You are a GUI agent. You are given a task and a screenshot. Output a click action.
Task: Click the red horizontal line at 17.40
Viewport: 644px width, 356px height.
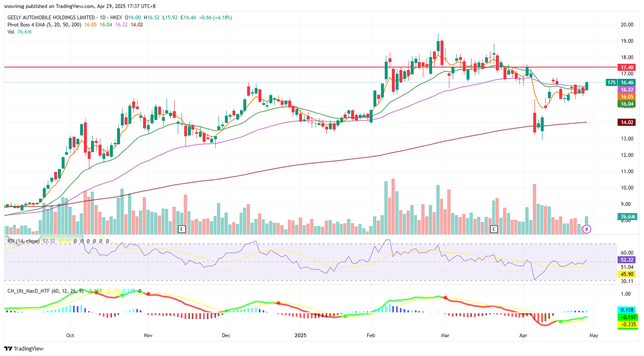click(x=310, y=67)
